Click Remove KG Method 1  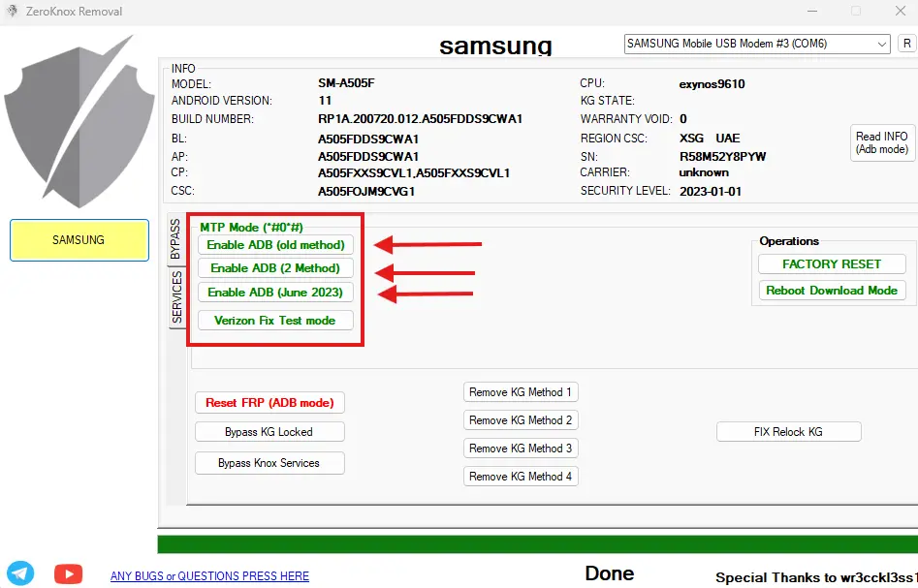[521, 392]
